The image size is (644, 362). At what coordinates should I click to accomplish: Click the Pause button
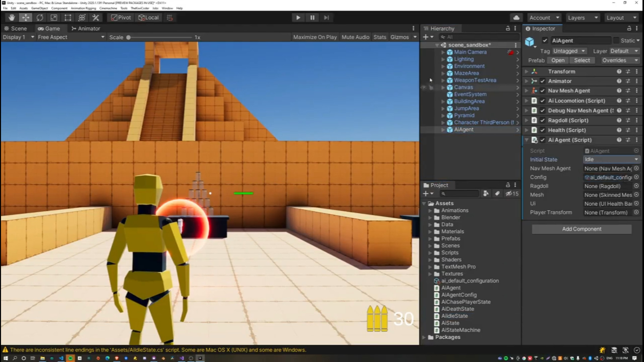[x=312, y=18]
